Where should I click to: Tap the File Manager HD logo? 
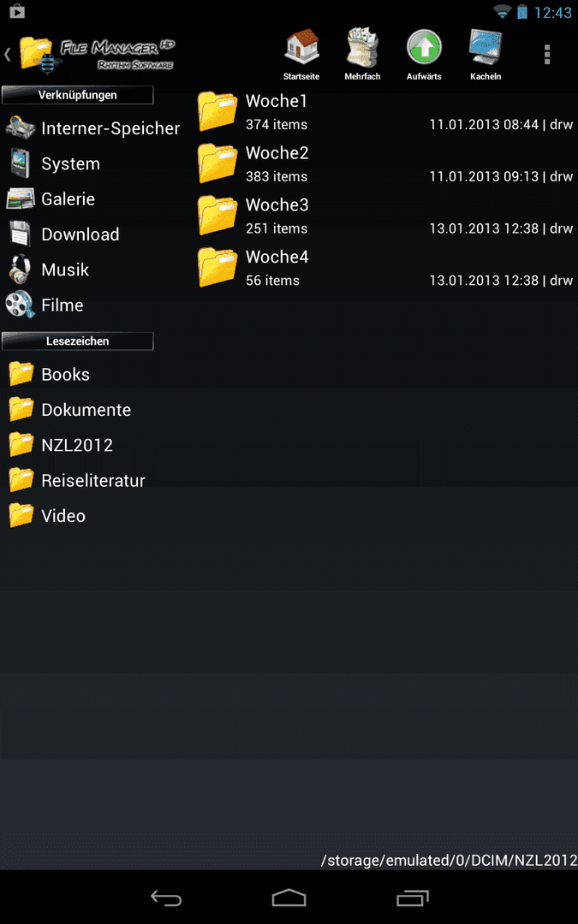[98, 55]
